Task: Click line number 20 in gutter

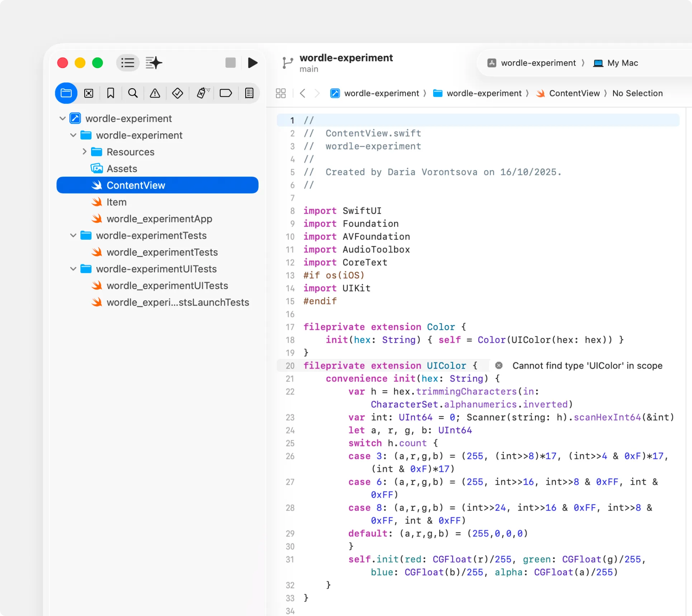Action: pyautogui.click(x=290, y=366)
